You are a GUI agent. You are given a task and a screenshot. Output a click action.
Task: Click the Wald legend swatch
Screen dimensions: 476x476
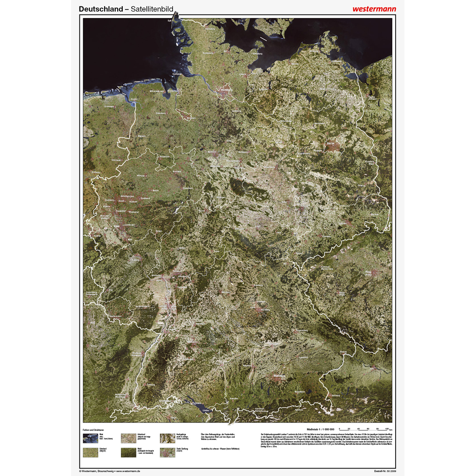point(128,452)
